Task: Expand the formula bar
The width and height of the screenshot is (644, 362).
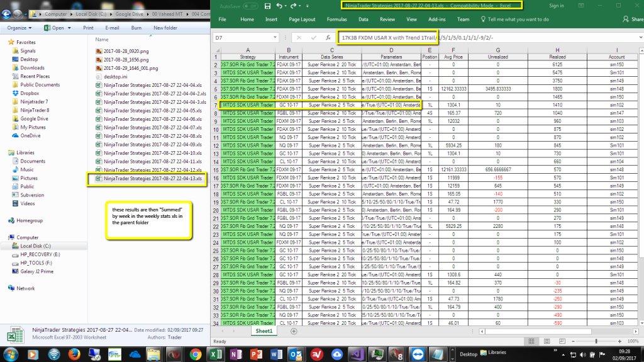Action: click(x=640, y=37)
